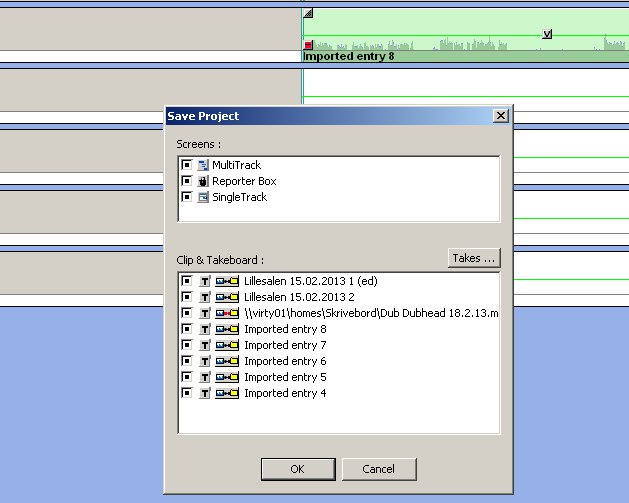Toggle the MultiTrack checkbox
Image resolution: width=629 pixels, height=503 pixels.
[186, 164]
